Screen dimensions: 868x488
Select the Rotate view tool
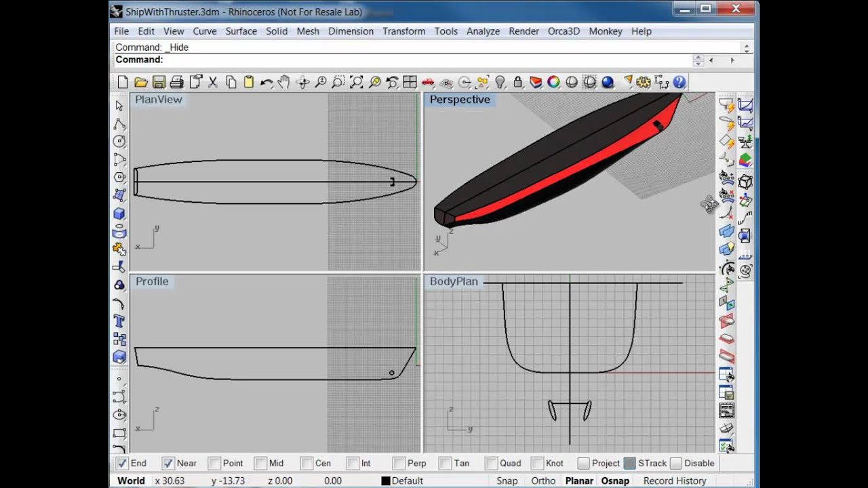coord(302,82)
